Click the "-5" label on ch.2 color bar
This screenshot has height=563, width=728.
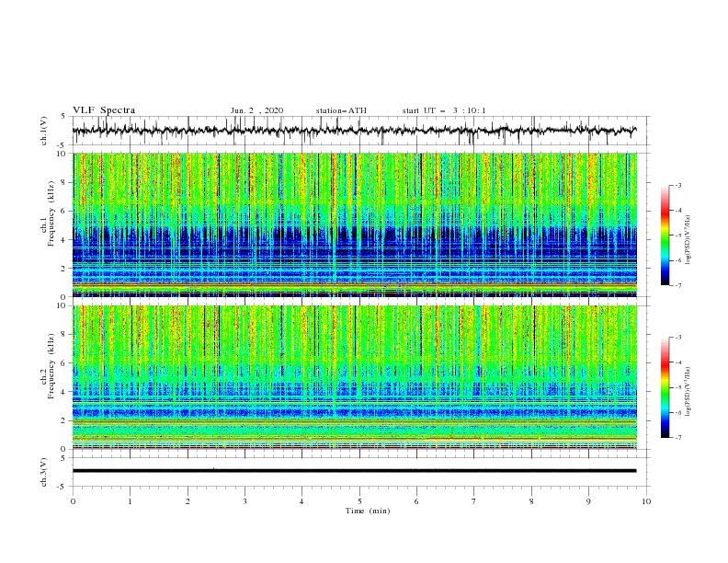tap(677, 387)
